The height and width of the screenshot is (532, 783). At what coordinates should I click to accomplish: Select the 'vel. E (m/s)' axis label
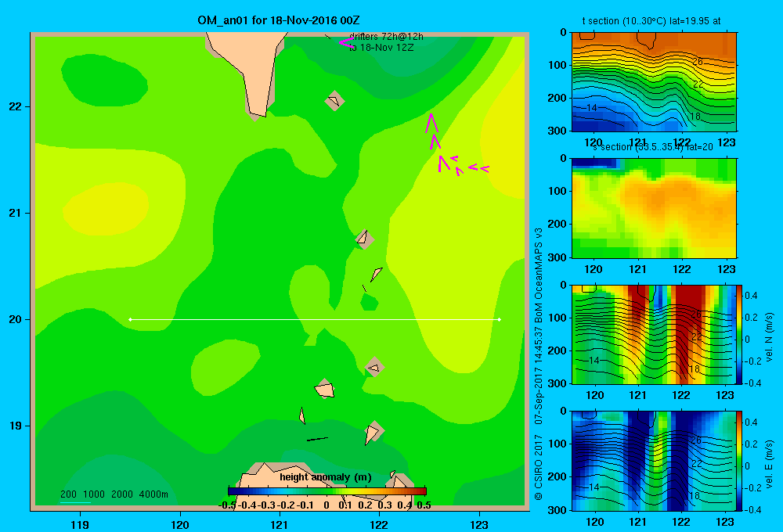pyautogui.click(x=770, y=464)
